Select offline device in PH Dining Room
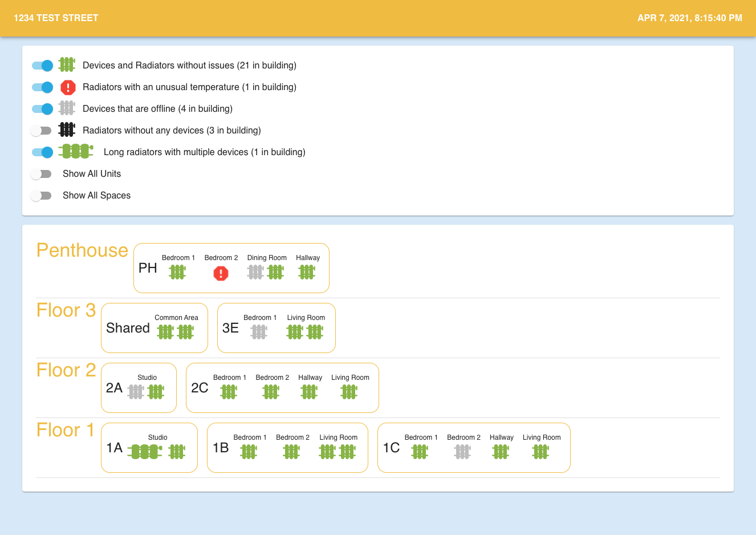The image size is (756, 535). pyautogui.click(x=255, y=273)
